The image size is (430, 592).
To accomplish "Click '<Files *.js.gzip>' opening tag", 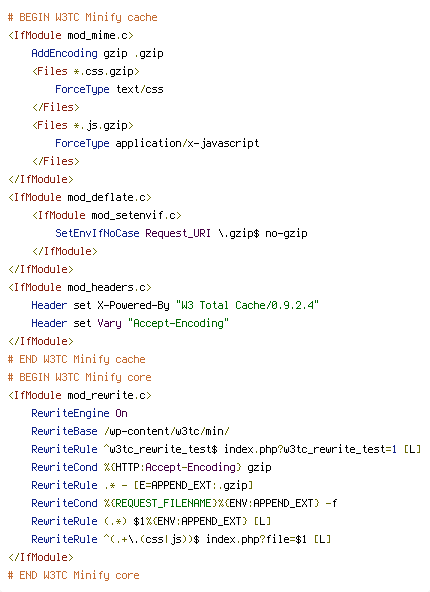I will [83, 125].
